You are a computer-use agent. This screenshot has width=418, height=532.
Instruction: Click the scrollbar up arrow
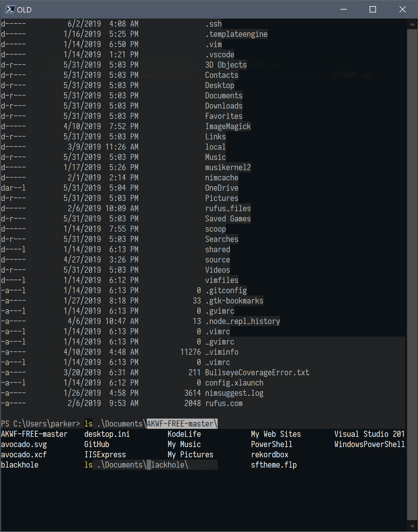tap(412, 24)
